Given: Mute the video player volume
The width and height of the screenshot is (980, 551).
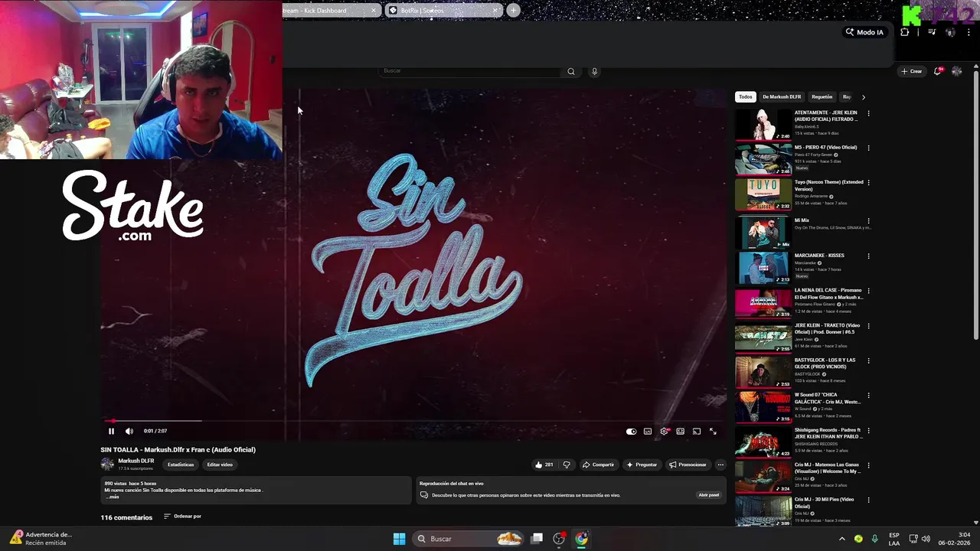Looking at the screenshot, I should tap(129, 431).
